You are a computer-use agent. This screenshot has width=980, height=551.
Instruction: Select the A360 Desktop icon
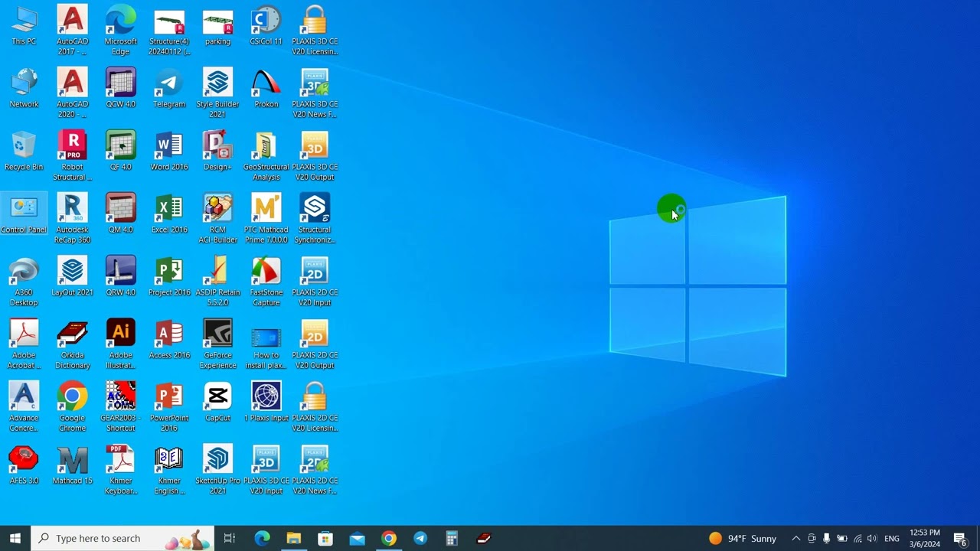[x=24, y=282]
